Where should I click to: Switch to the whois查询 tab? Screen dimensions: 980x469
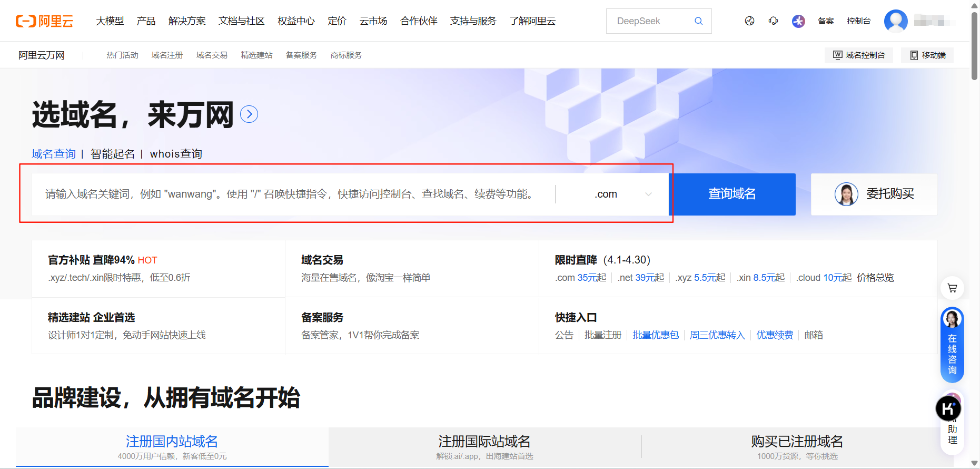(x=176, y=154)
